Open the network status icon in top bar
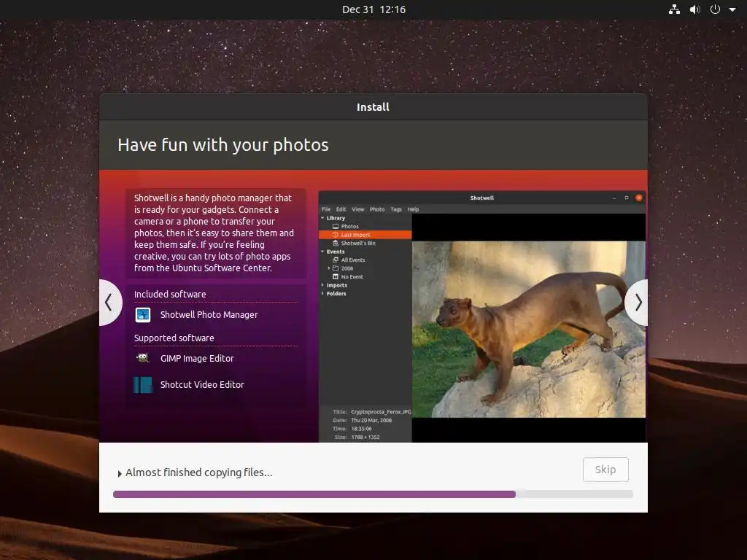The height and width of the screenshot is (560, 747). [674, 9]
